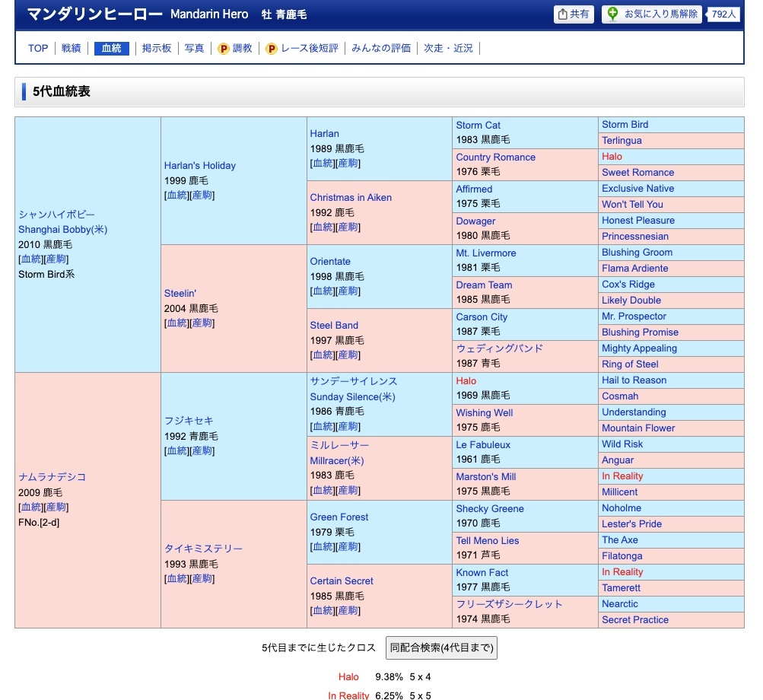Open Sunday Silence(米) link
The height and width of the screenshot is (700, 763).
pyautogui.click(x=352, y=396)
